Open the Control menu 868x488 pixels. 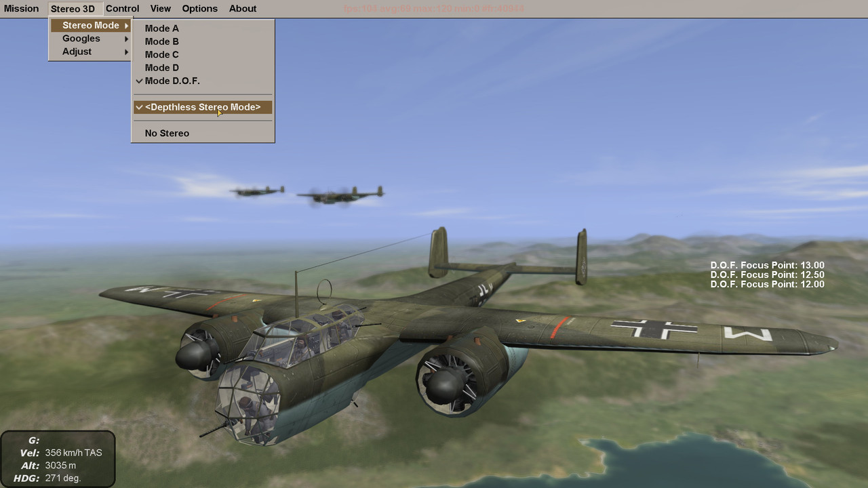click(122, 9)
